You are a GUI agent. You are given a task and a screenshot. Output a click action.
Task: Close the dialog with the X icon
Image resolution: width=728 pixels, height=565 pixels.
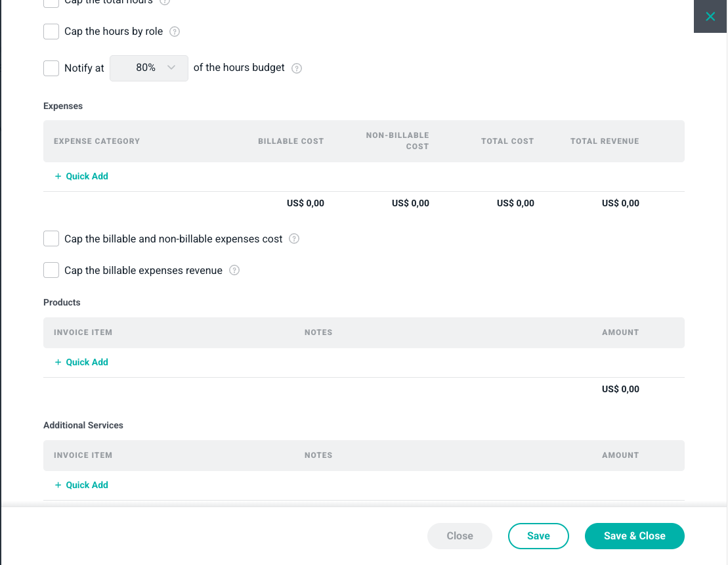(710, 16)
